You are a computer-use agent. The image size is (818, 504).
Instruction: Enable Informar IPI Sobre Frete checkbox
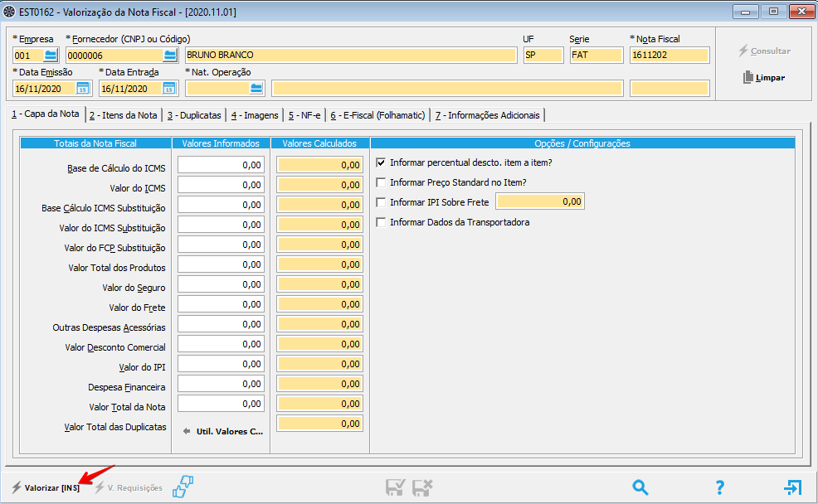point(382,202)
